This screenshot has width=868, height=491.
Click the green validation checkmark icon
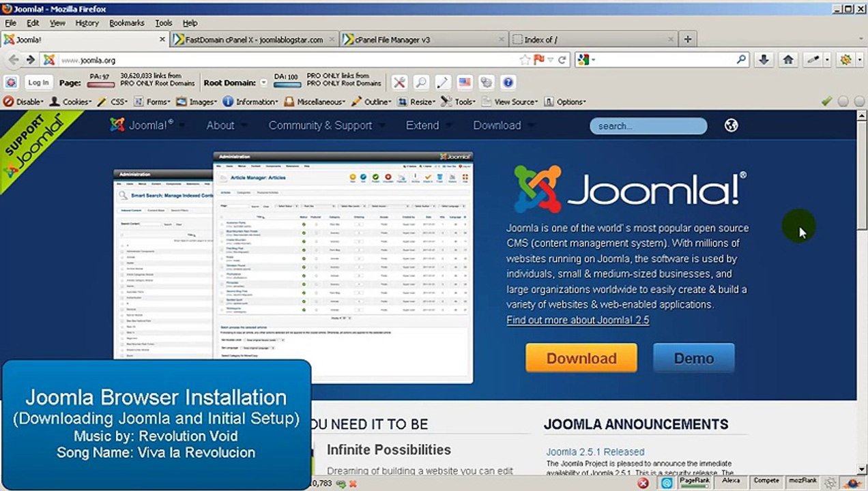tap(826, 102)
